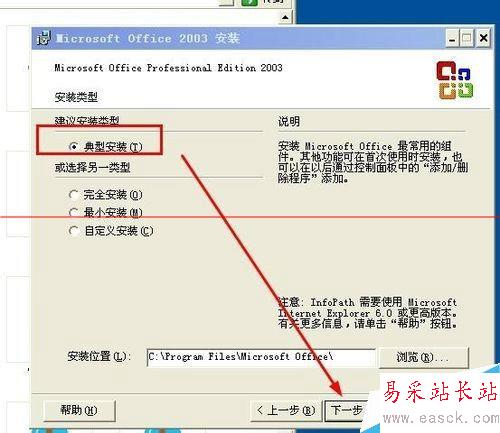Click the maximize button of setup window
The height and width of the screenshot is (433, 500).
tap(467, 38)
